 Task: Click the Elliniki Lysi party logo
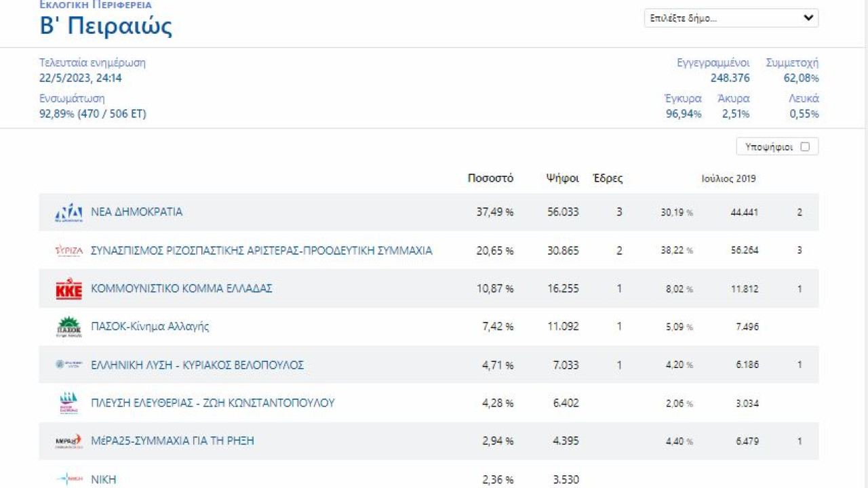click(x=68, y=365)
